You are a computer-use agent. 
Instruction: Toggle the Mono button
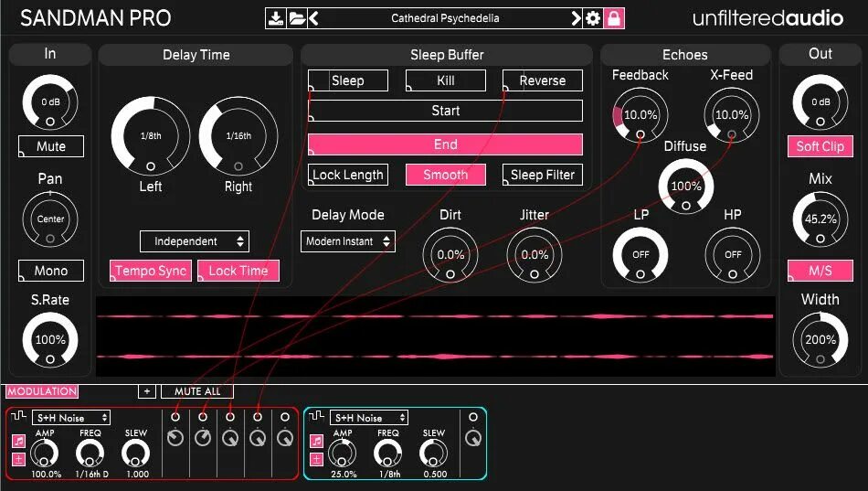tap(51, 271)
